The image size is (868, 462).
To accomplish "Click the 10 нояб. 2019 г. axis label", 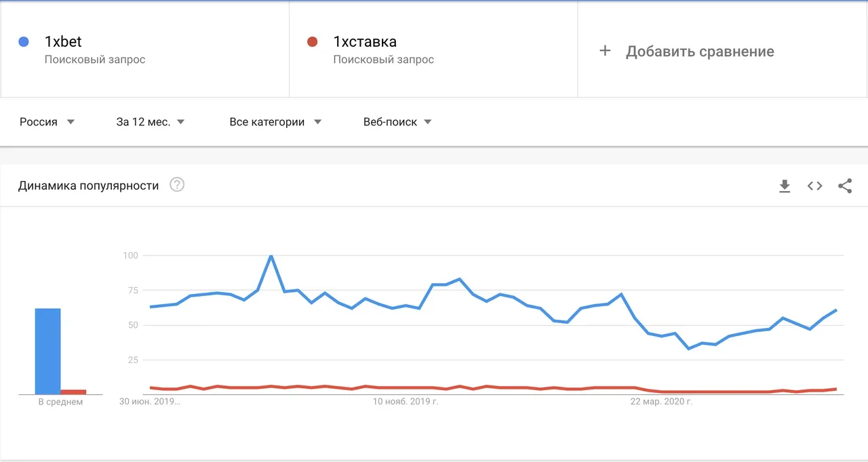I will tap(406, 402).
